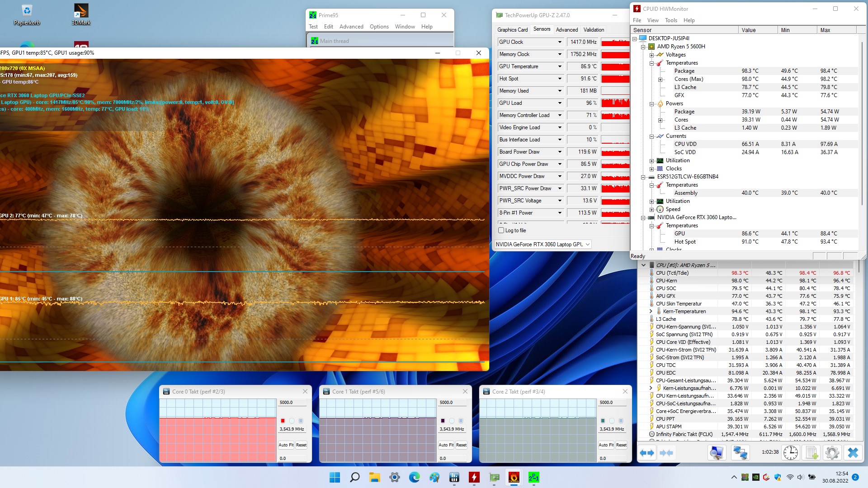Switch to Advanced tab in GPU-Z
This screenshot has height=488, width=868.
pos(566,30)
